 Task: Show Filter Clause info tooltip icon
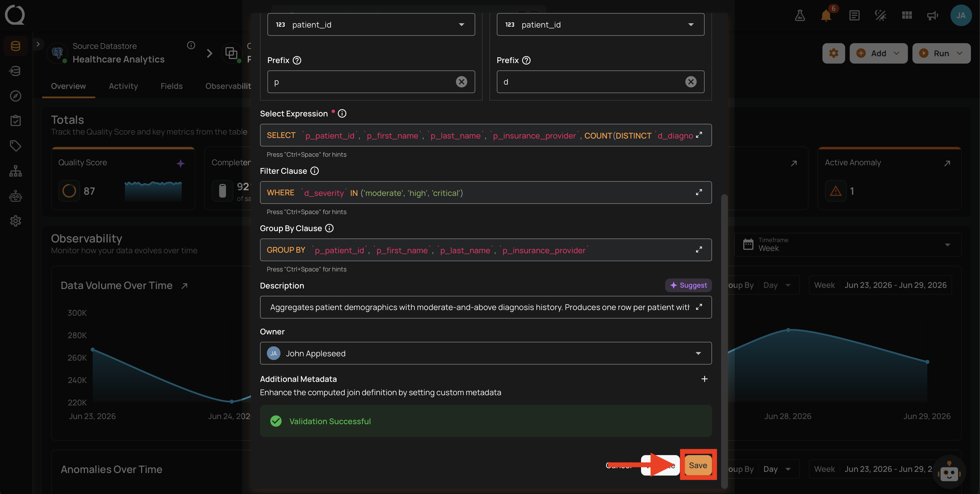(x=314, y=171)
